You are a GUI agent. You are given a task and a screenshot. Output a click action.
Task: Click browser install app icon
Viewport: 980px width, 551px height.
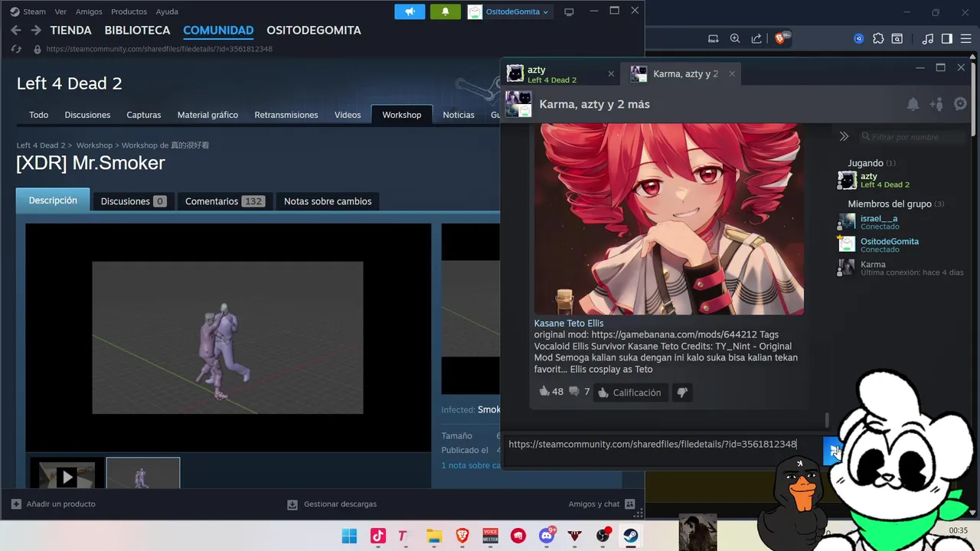click(x=714, y=38)
